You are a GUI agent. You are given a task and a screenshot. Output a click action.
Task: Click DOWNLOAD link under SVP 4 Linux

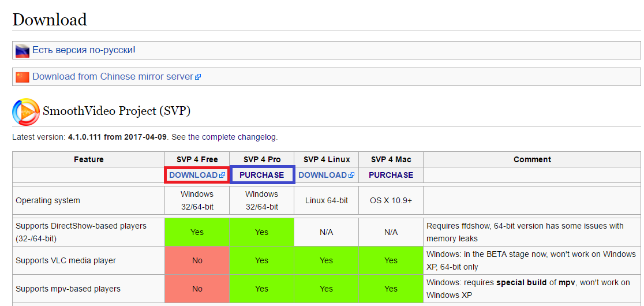click(326, 175)
